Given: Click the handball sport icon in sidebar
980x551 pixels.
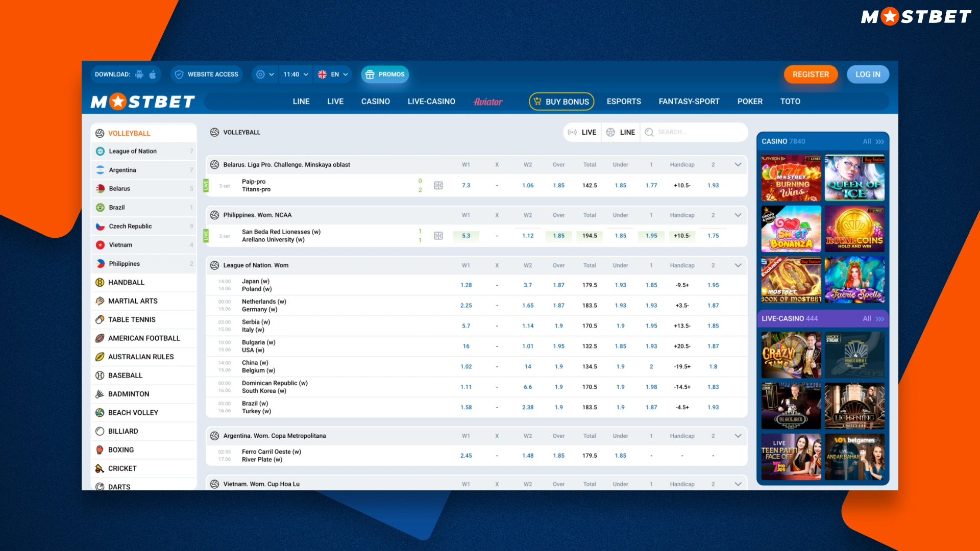Looking at the screenshot, I should tap(101, 282).
